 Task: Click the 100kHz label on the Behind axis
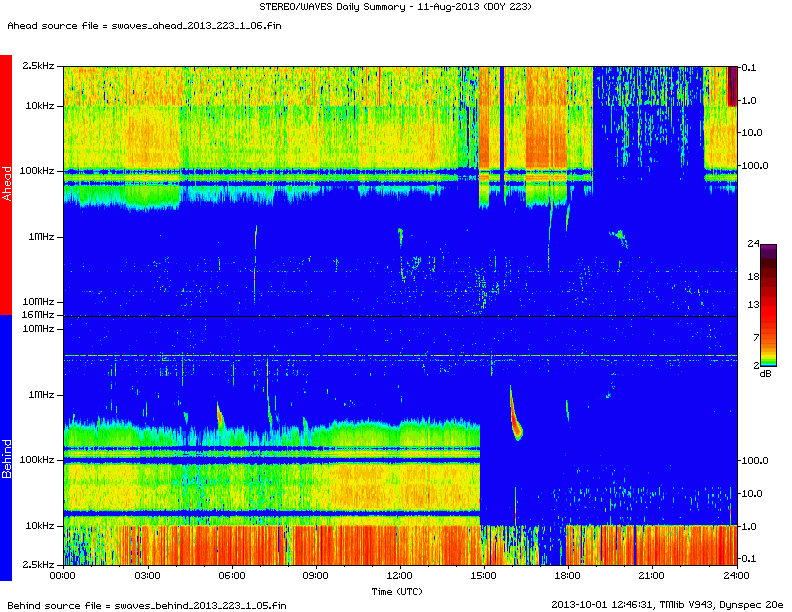tap(39, 460)
